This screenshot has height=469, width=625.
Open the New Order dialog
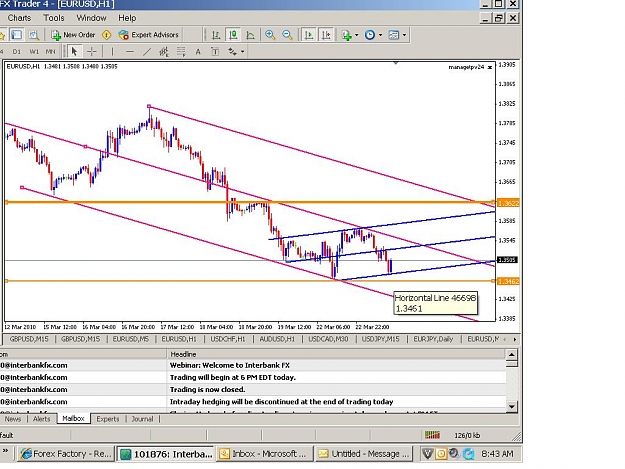click(x=73, y=35)
